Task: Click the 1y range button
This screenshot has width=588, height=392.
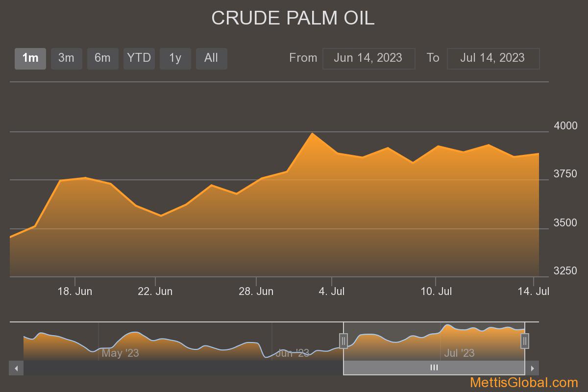Action: pyautogui.click(x=175, y=58)
